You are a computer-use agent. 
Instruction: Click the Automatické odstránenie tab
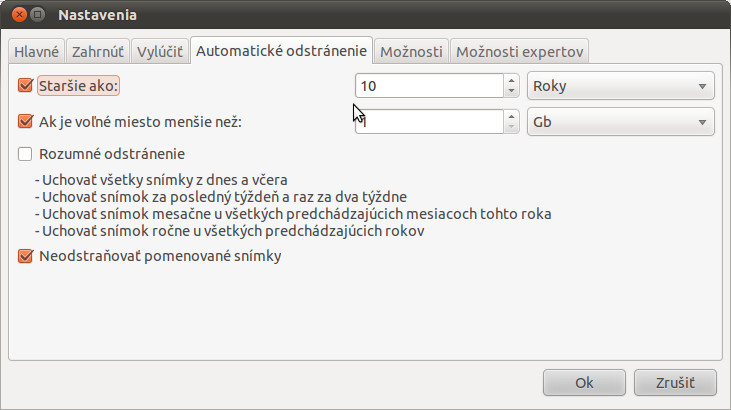tap(282, 51)
